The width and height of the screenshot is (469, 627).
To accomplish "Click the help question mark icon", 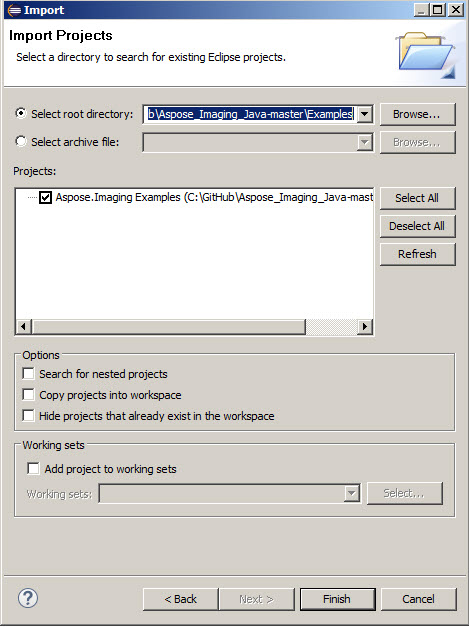I will click(x=28, y=598).
